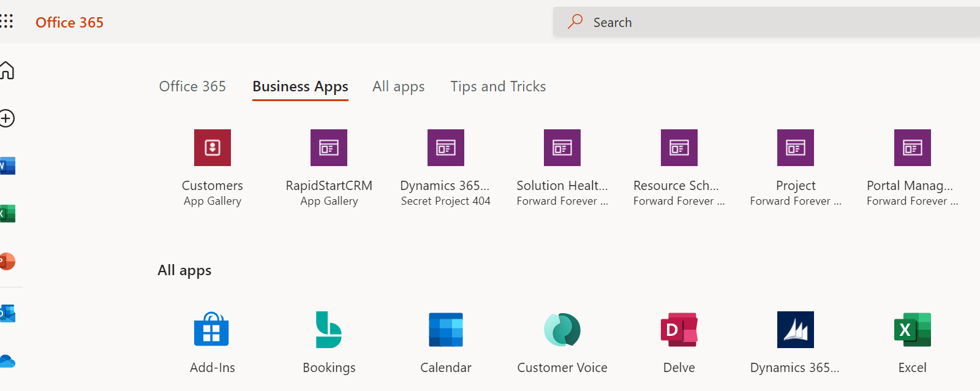Launch the Project app icon
Screen dimensions: 980x391
point(796,148)
